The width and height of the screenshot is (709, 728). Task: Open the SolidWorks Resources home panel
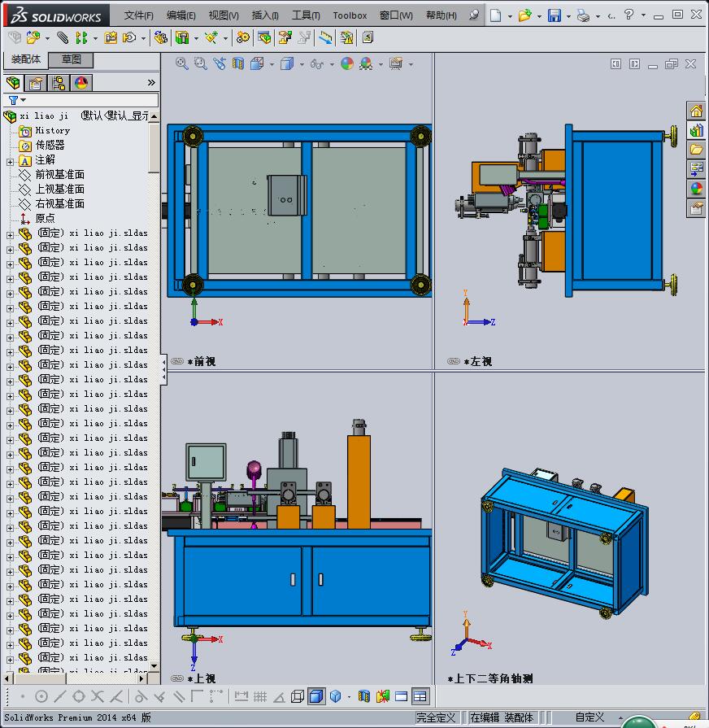click(696, 111)
